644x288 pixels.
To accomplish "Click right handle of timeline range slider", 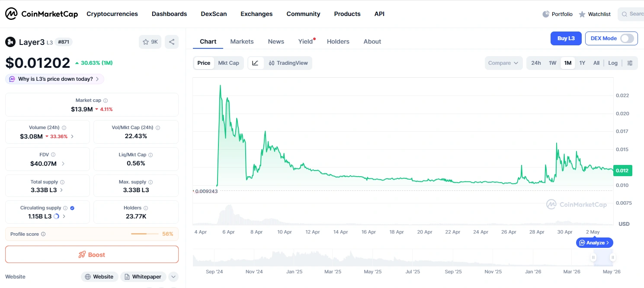I will tap(612, 257).
